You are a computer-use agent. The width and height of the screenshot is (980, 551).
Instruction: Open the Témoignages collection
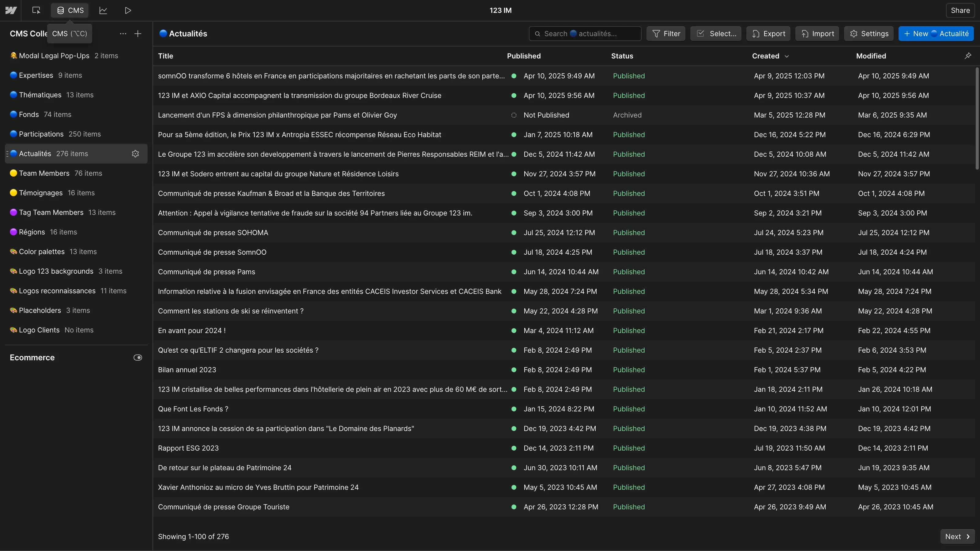76,193
